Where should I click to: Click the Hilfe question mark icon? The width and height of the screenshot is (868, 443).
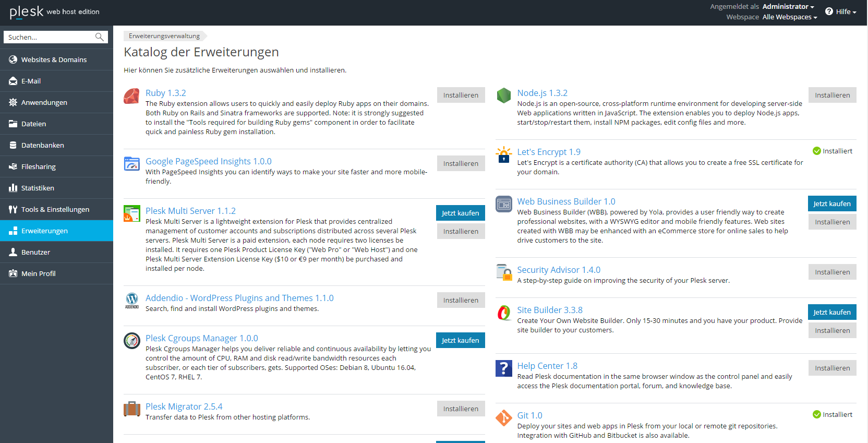[x=829, y=11]
